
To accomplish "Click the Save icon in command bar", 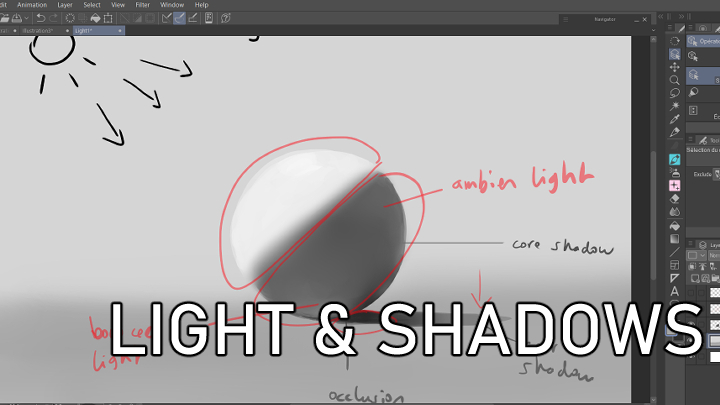I will [17, 18].
